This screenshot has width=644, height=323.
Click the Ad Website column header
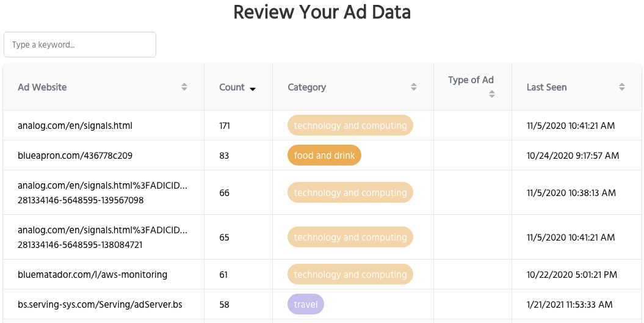tap(43, 87)
